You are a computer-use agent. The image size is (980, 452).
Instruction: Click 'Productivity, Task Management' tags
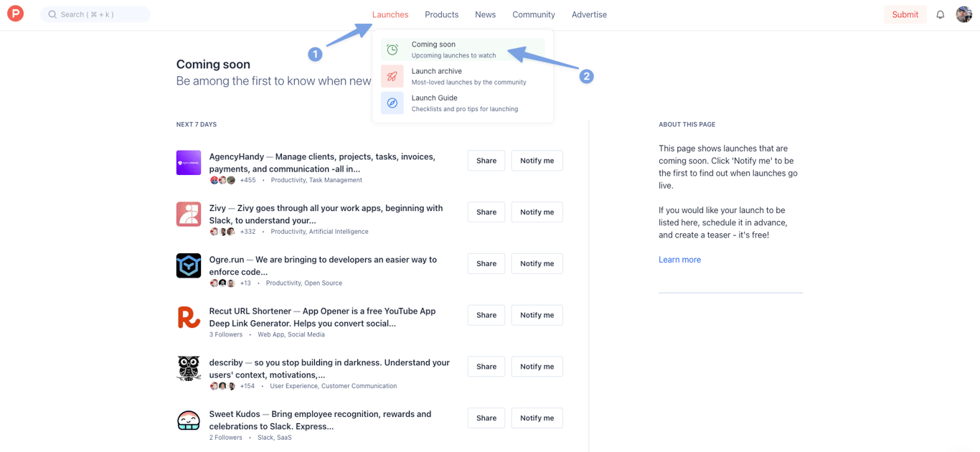click(316, 180)
